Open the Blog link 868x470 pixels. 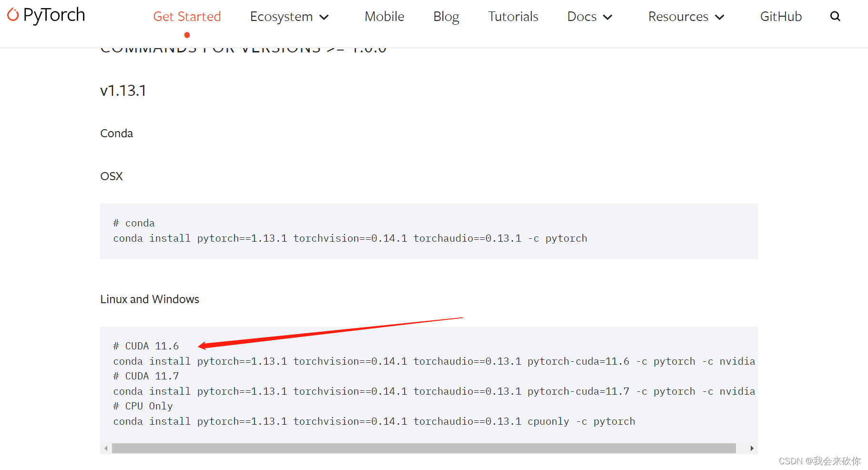click(x=446, y=17)
